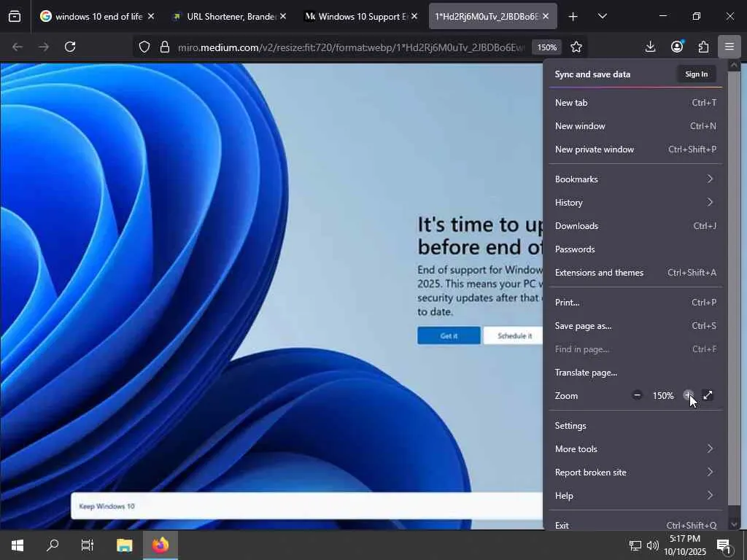Close the hamburger application menu
The height and width of the screenshot is (560, 747).
[729, 47]
